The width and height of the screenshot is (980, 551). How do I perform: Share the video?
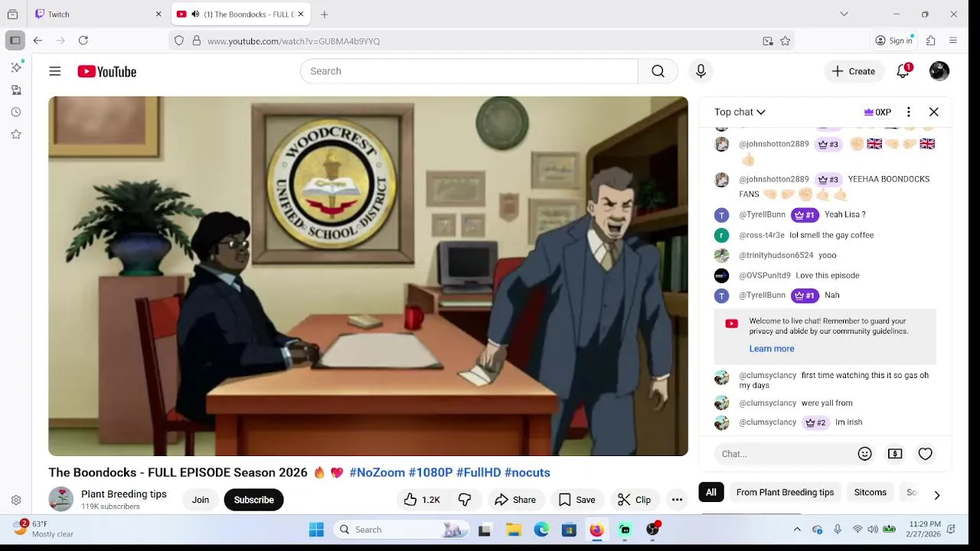[x=515, y=500]
